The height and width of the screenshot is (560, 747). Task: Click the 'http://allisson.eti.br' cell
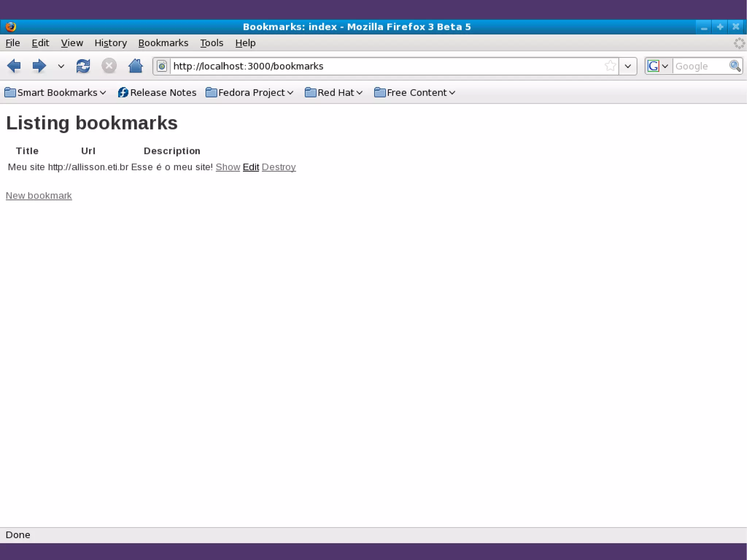click(x=88, y=167)
